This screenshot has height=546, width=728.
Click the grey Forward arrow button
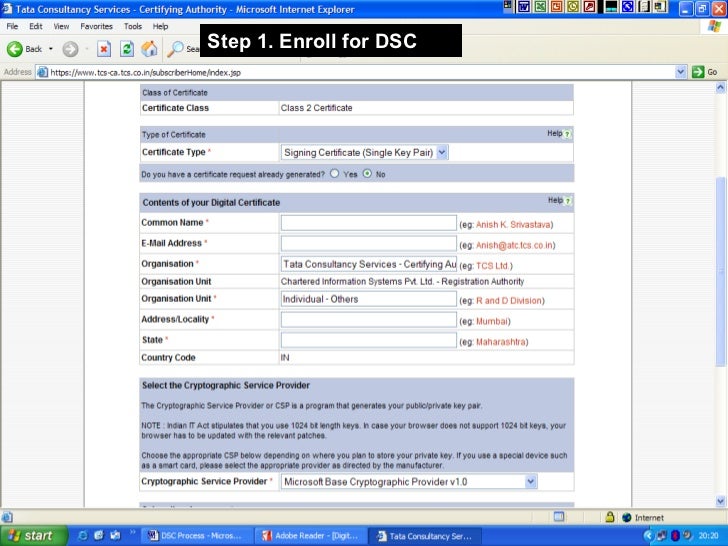(71, 49)
